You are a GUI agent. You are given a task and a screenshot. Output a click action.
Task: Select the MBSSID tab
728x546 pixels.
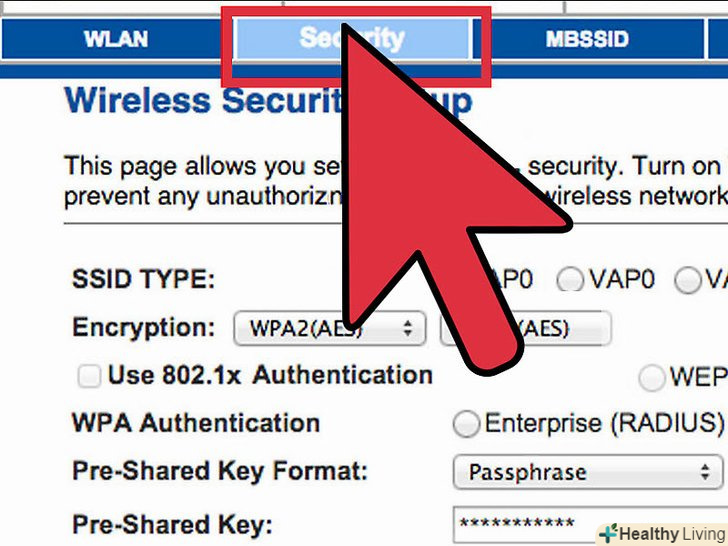588,39
